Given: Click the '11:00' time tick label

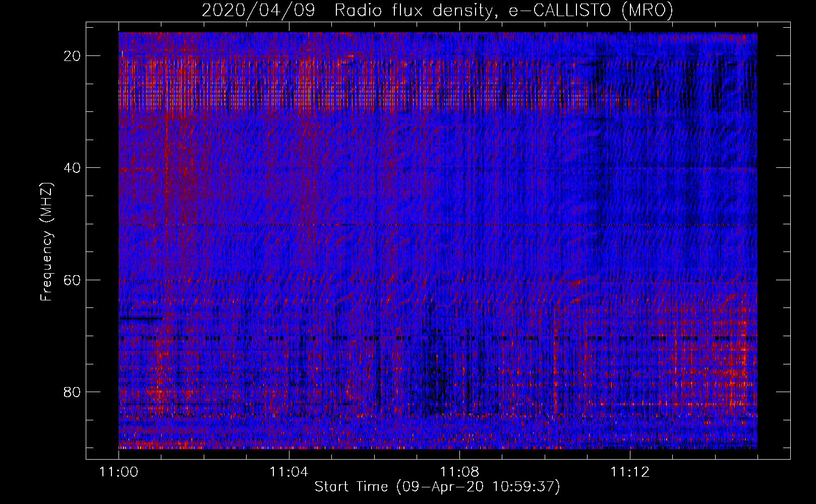Looking at the screenshot, I should [119, 472].
